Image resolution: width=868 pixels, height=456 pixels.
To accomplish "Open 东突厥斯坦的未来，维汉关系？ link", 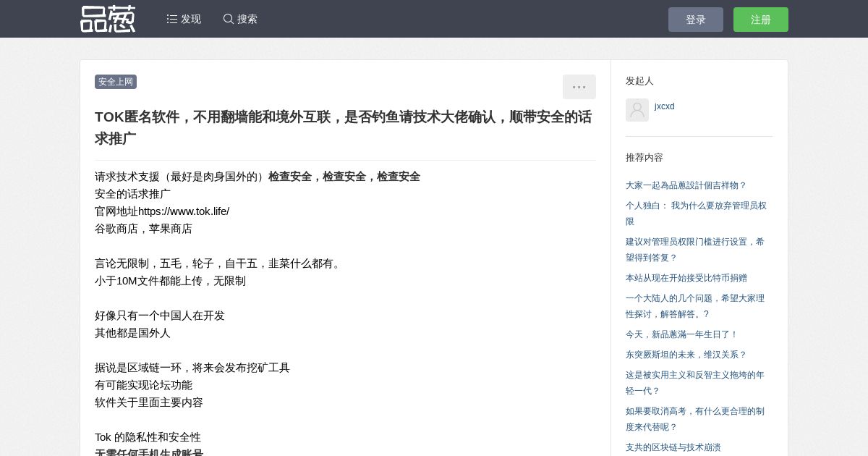I will [686, 355].
